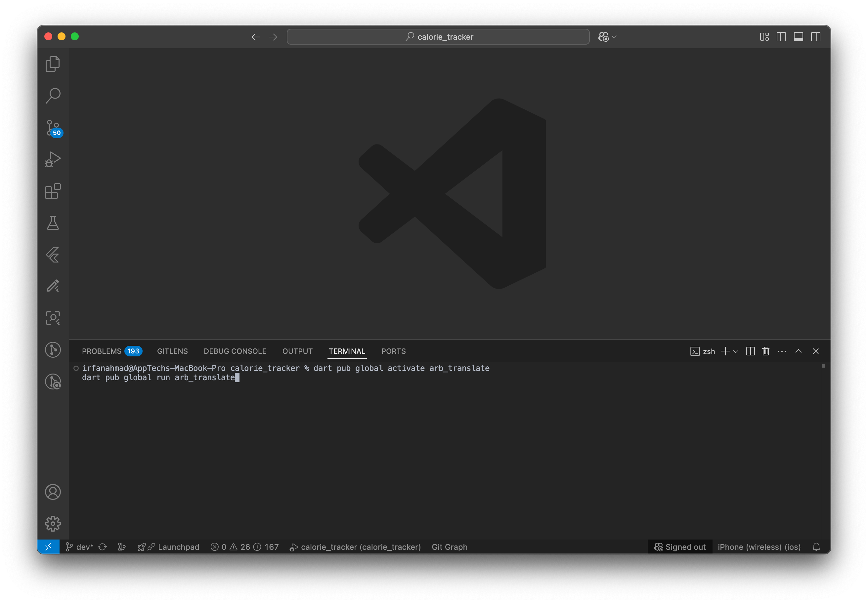
Task: Click the zsh terminal profile label
Action: (x=703, y=351)
